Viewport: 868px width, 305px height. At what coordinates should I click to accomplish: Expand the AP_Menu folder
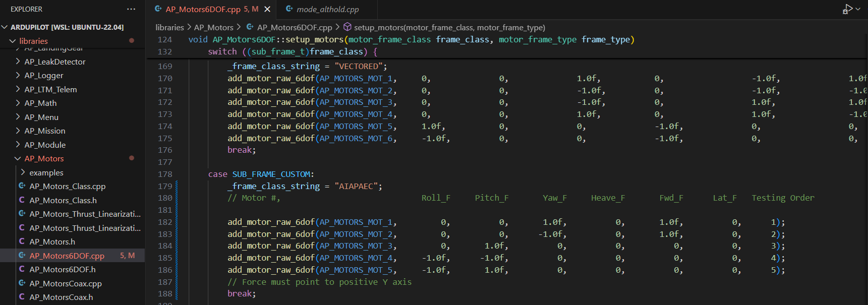[18, 117]
